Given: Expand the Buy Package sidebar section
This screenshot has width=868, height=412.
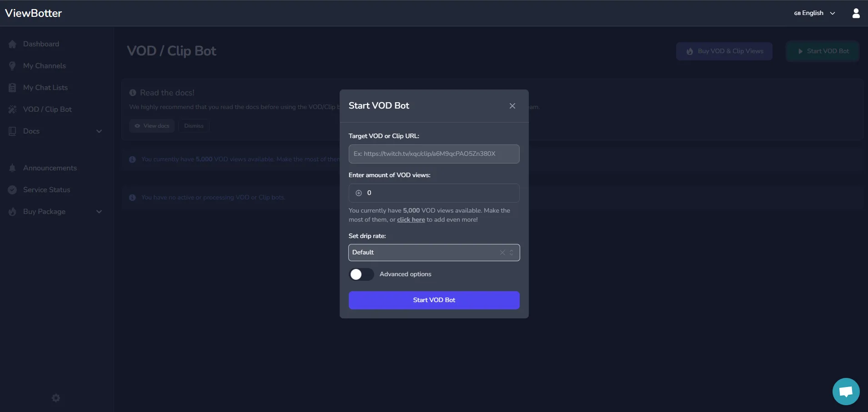Looking at the screenshot, I should point(99,211).
